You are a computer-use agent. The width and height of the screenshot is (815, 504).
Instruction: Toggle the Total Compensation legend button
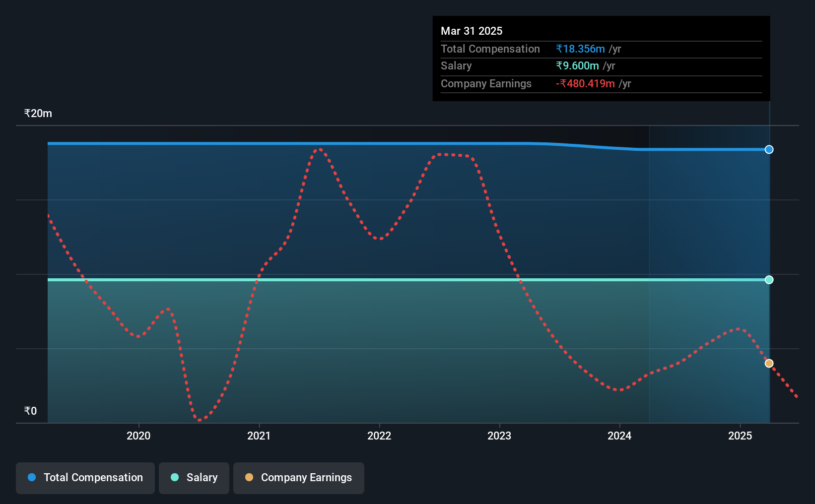click(85, 478)
